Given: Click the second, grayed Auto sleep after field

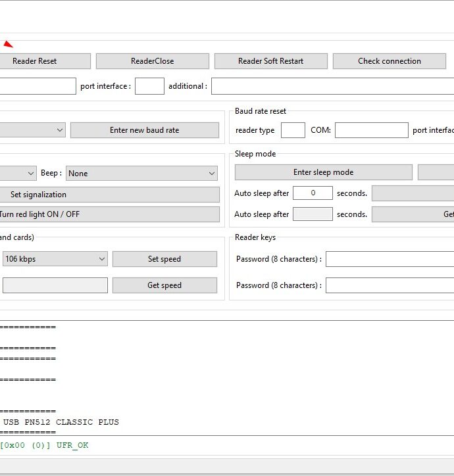Looking at the screenshot, I should 313,214.
